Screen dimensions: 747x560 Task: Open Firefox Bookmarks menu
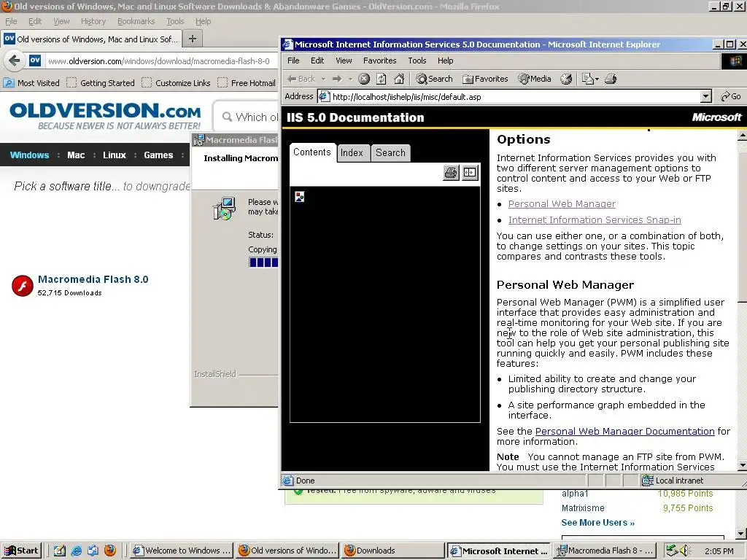pyautogui.click(x=136, y=21)
